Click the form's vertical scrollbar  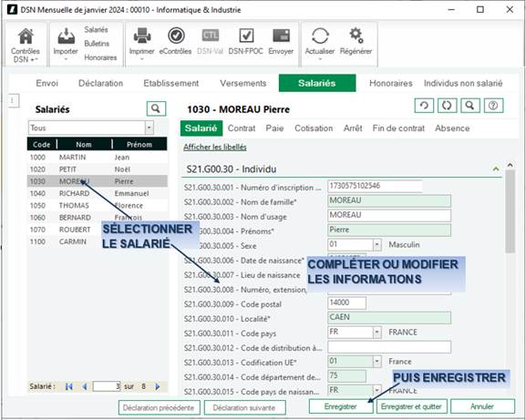510,211
